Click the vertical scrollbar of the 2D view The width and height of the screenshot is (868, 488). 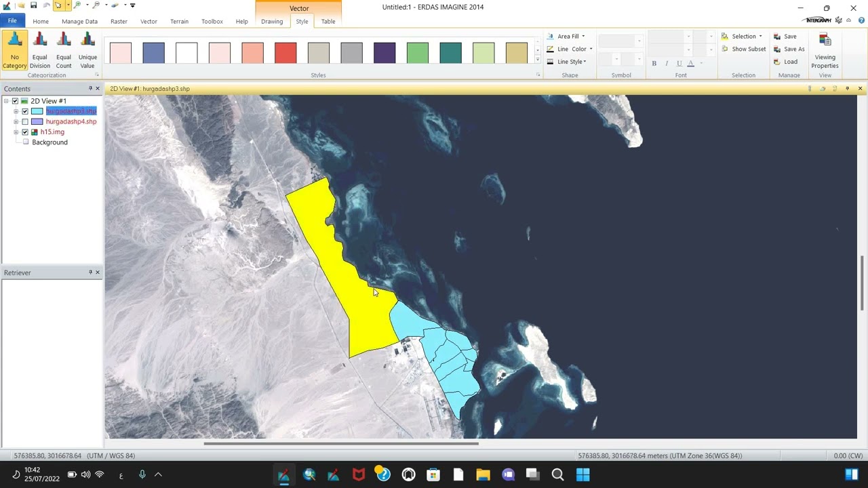tap(863, 283)
